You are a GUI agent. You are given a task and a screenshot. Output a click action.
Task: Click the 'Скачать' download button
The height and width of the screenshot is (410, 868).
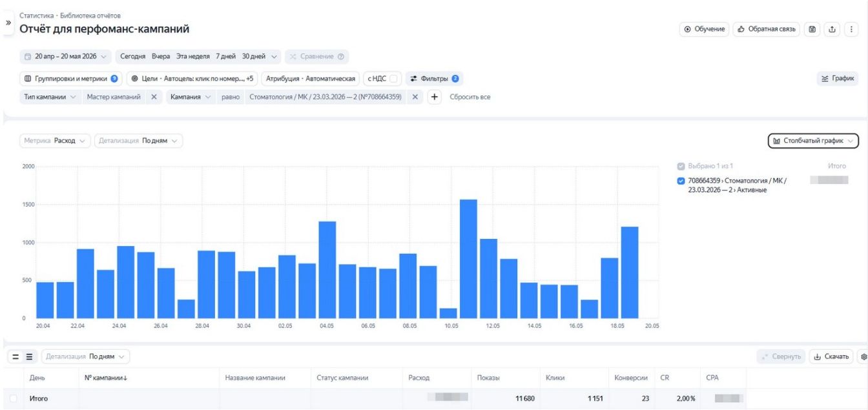pyautogui.click(x=831, y=356)
